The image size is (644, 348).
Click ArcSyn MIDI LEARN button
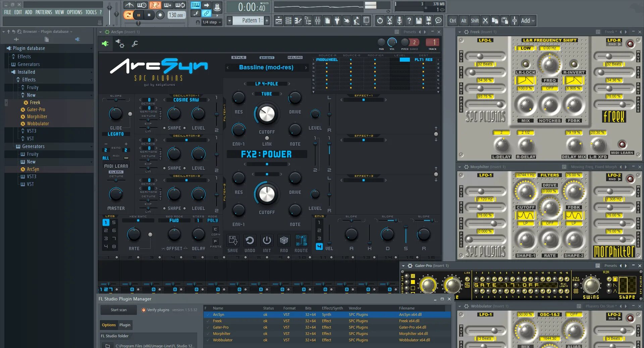[x=116, y=166]
